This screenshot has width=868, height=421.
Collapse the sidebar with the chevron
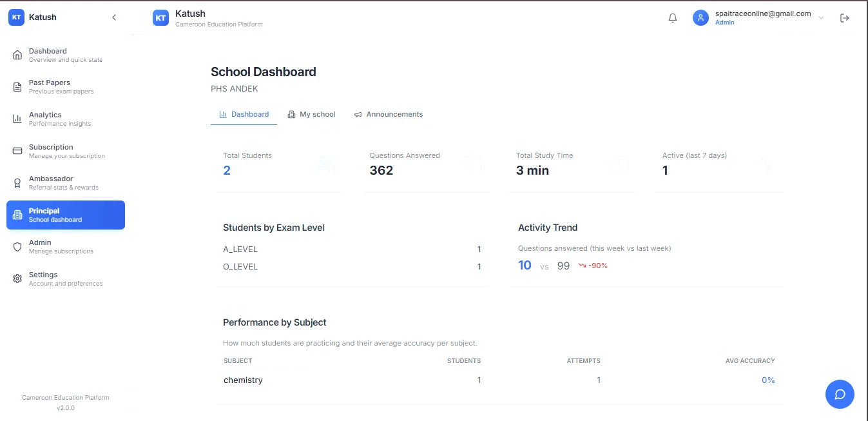114,17
